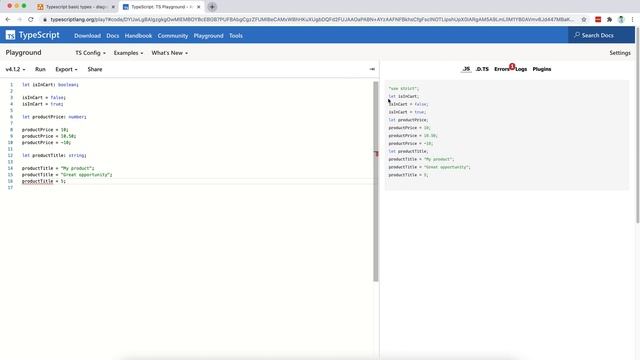Viewport: 640px width, 360px height.
Task: Switch to the .JS output tab
Action: pyautogui.click(x=466, y=69)
